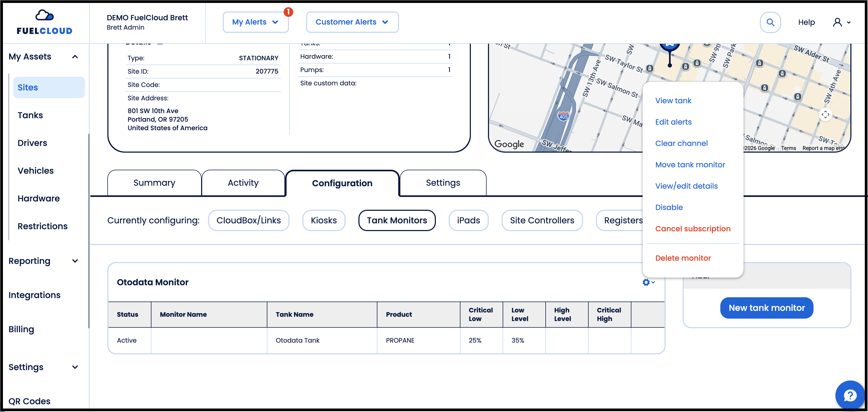
Task: Select Delete monitor
Action: tap(683, 258)
